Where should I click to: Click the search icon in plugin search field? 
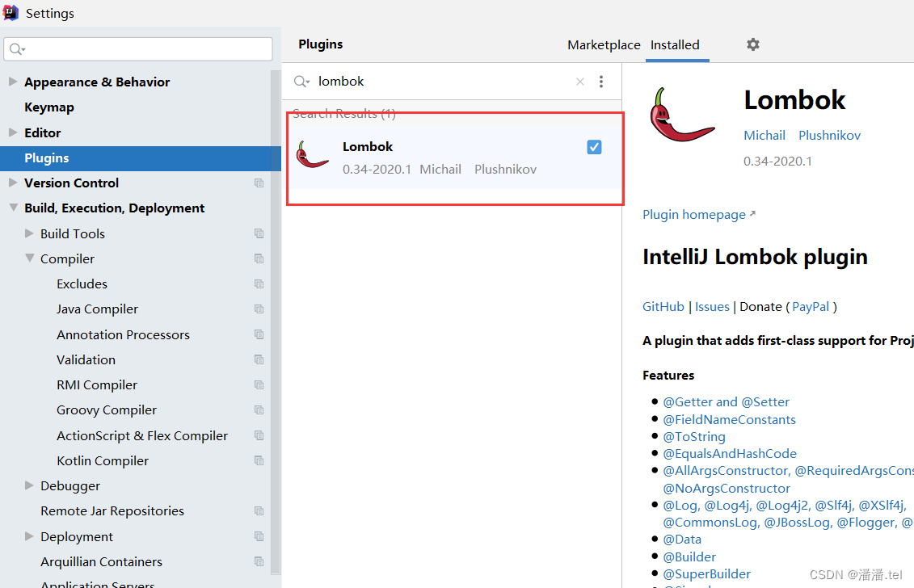coord(301,82)
